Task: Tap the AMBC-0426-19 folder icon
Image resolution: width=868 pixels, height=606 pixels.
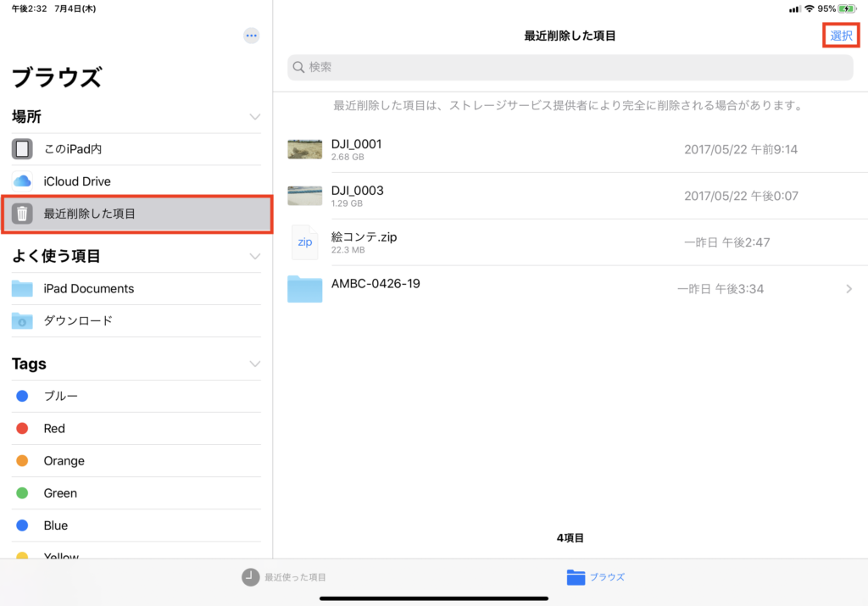Action: pos(304,289)
